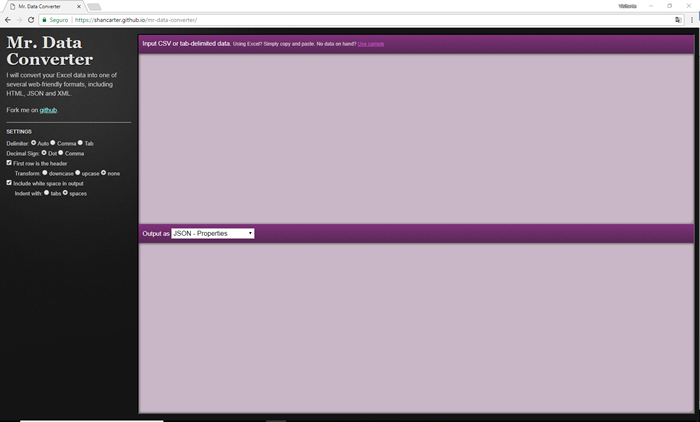Choose Dot as decimal sign

point(44,153)
